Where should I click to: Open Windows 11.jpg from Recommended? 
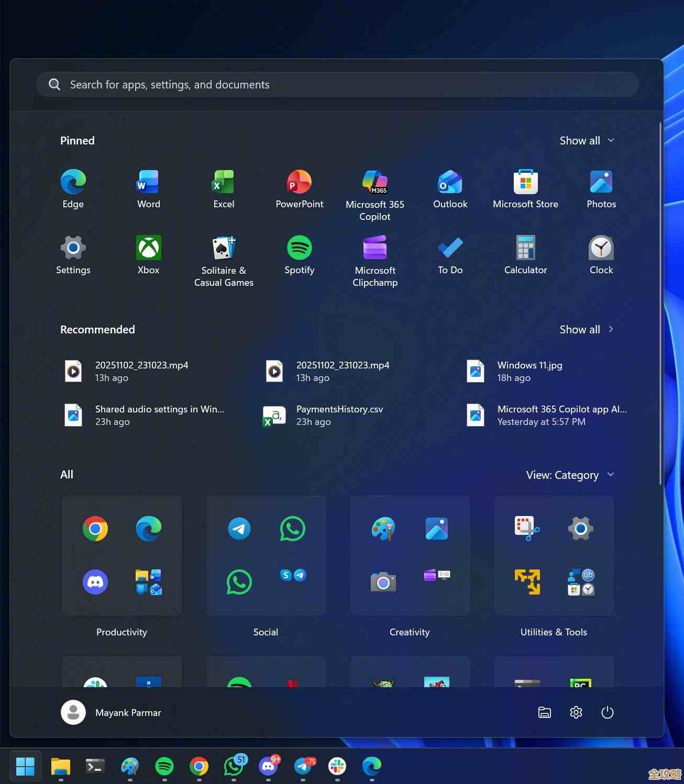click(529, 371)
